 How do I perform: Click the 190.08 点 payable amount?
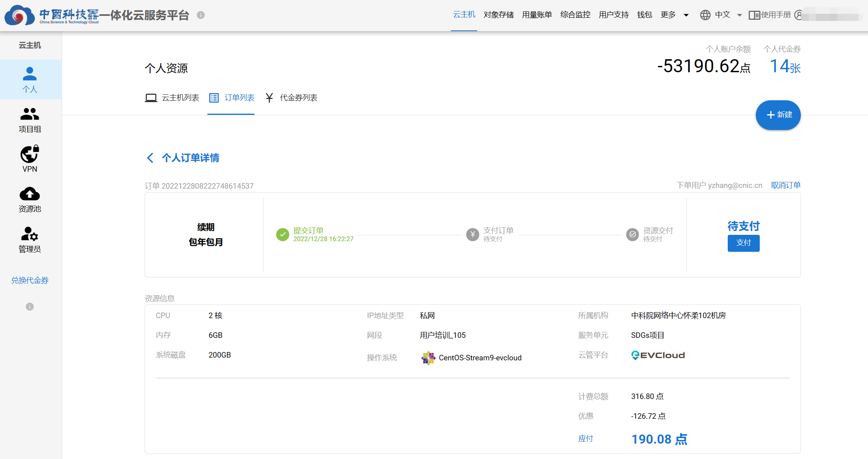659,439
